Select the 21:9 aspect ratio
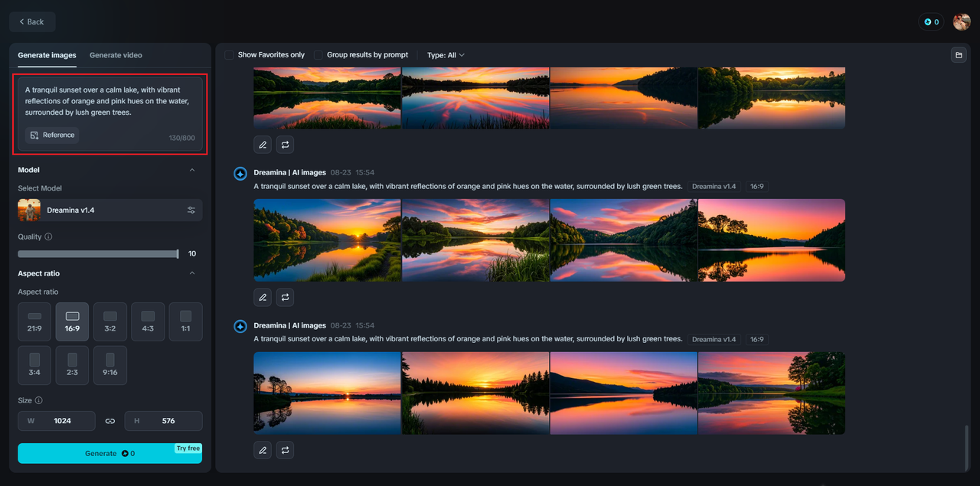The width and height of the screenshot is (980, 486). click(x=34, y=321)
